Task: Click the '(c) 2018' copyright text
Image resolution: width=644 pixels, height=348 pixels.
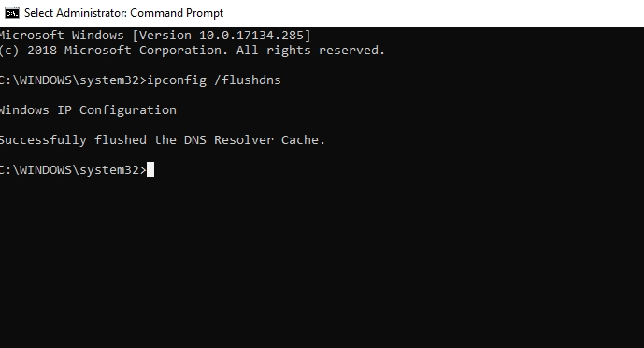Action: (28, 51)
